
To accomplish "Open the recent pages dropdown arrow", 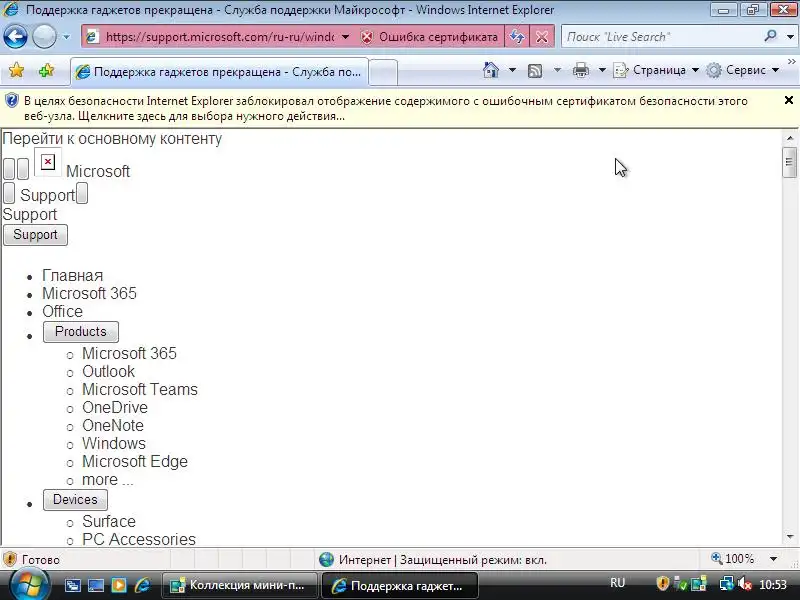I will tap(66, 37).
